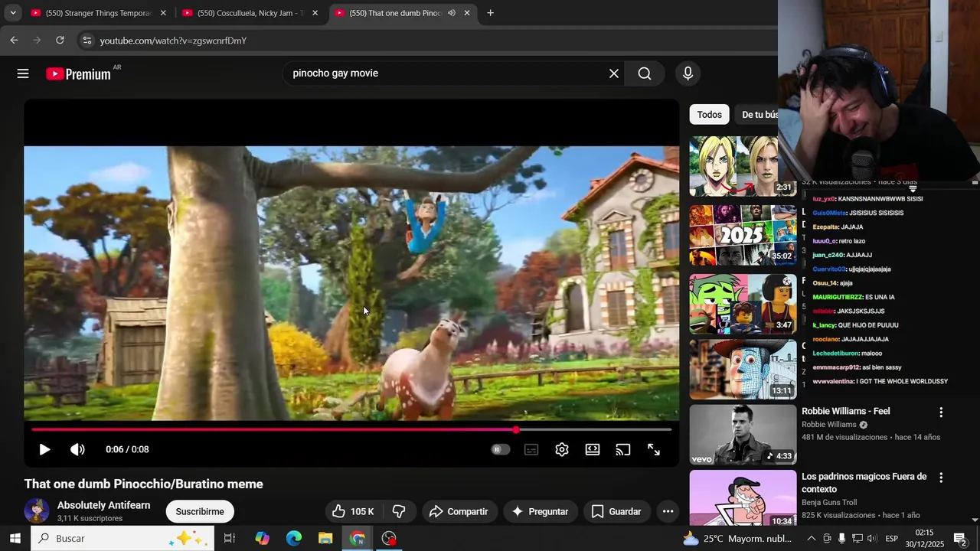Start voice search with the microphone
The width and height of the screenshot is (980, 551).
688,73
